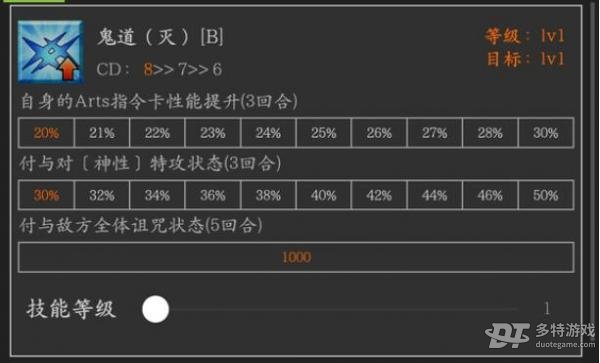This screenshot has height=363, width=600.
Task: Click the 鬼道（灭）skill icon
Action: point(51,52)
